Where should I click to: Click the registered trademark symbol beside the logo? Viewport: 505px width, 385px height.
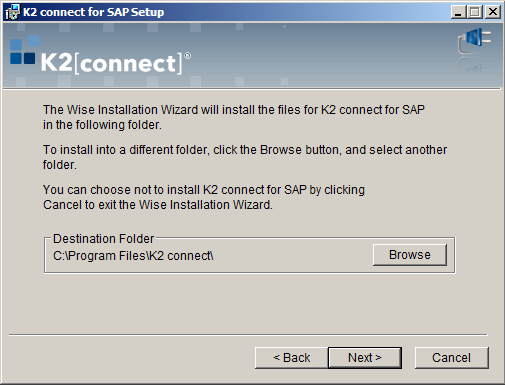[188, 56]
